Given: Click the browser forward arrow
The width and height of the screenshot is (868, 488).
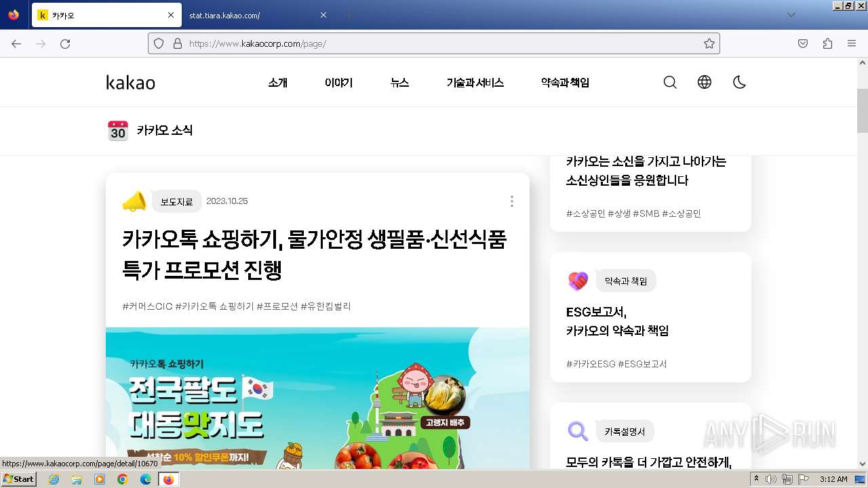Looking at the screenshot, I should [x=41, y=43].
